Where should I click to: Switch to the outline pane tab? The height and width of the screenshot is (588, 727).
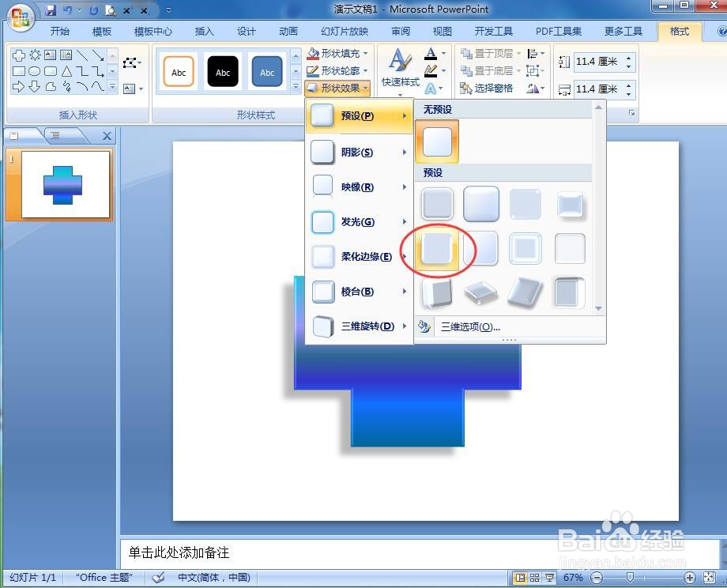click(x=55, y=135)
